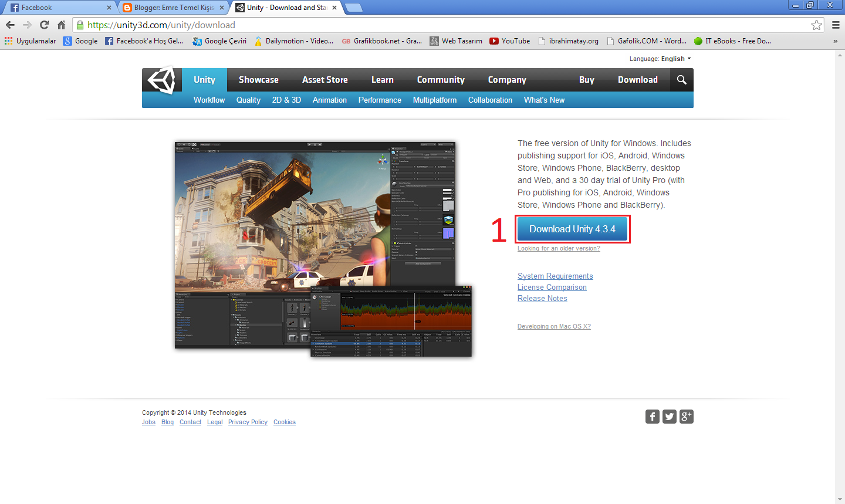Open the YouTube bookmark
This screenshot has height=504, width=845.
(x=510, y=41)
